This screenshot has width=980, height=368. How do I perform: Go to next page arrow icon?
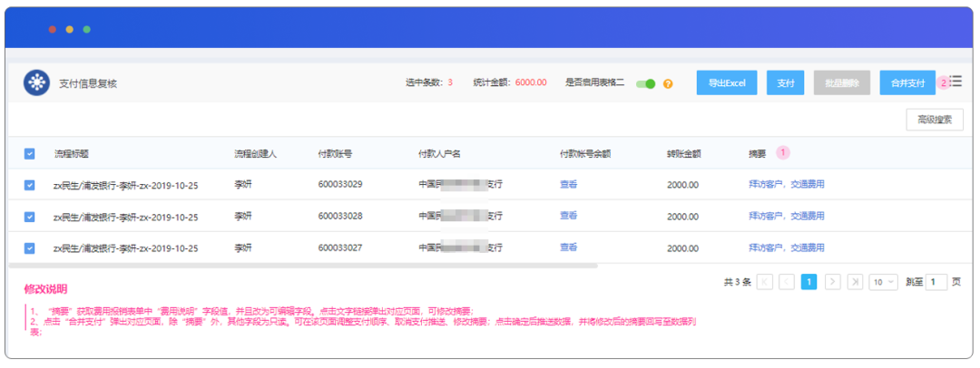click(832, 282)
